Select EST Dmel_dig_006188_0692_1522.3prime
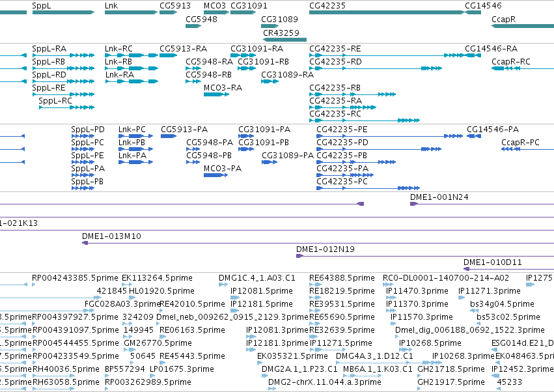Screen dimensions: 554x392 (470, 331)
